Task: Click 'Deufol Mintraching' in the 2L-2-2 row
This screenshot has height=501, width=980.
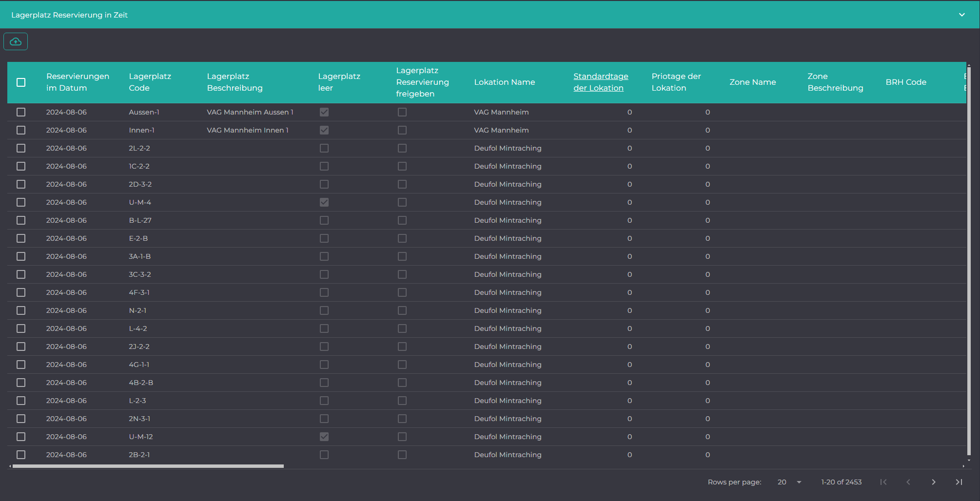Action: [x=508, y=148]
